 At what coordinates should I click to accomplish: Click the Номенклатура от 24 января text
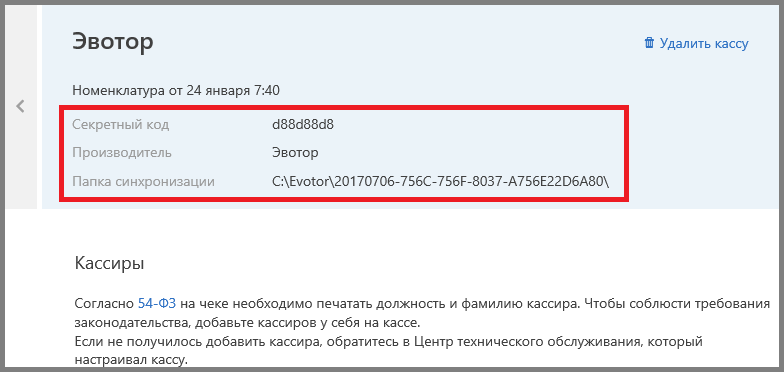[176, 91]
